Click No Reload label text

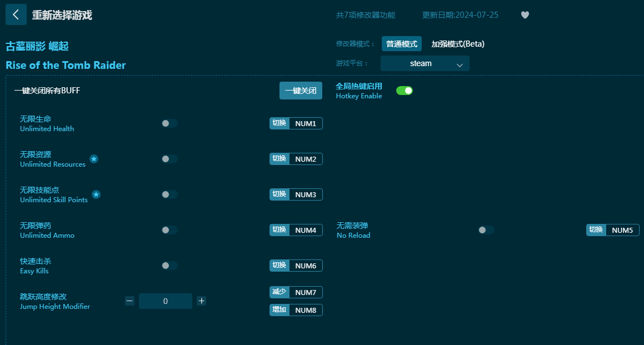pos(353,236)
